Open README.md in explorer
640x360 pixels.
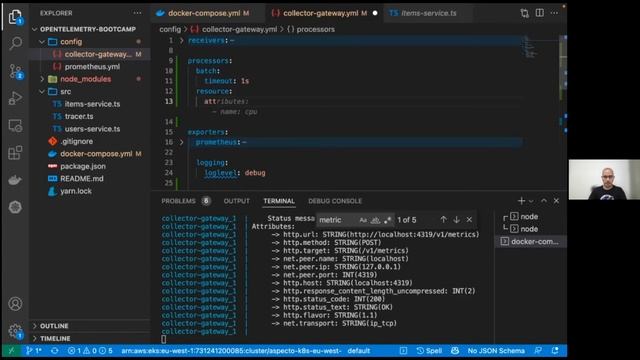82,179
